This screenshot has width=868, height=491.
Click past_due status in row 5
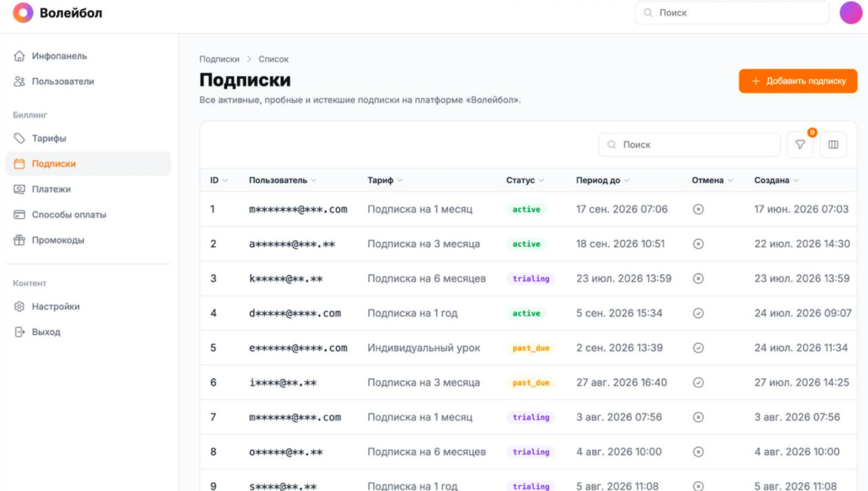click(531, 348)
